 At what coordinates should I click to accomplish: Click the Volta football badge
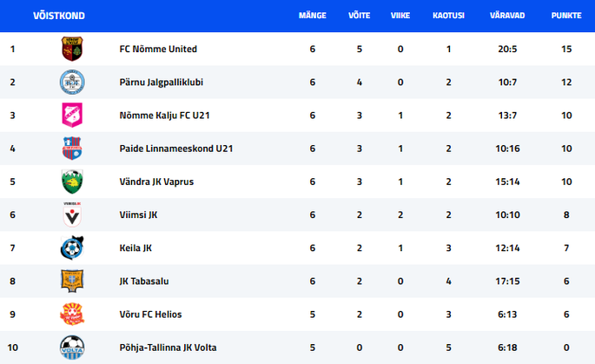point(72,347)
